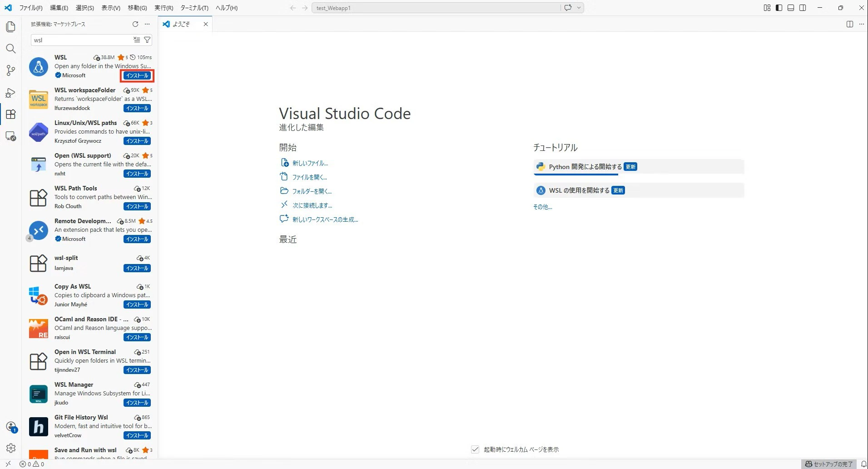Screen dimensions: 868x469
Task: Uncheck show welcome page on startup
Action: [475, 449]
